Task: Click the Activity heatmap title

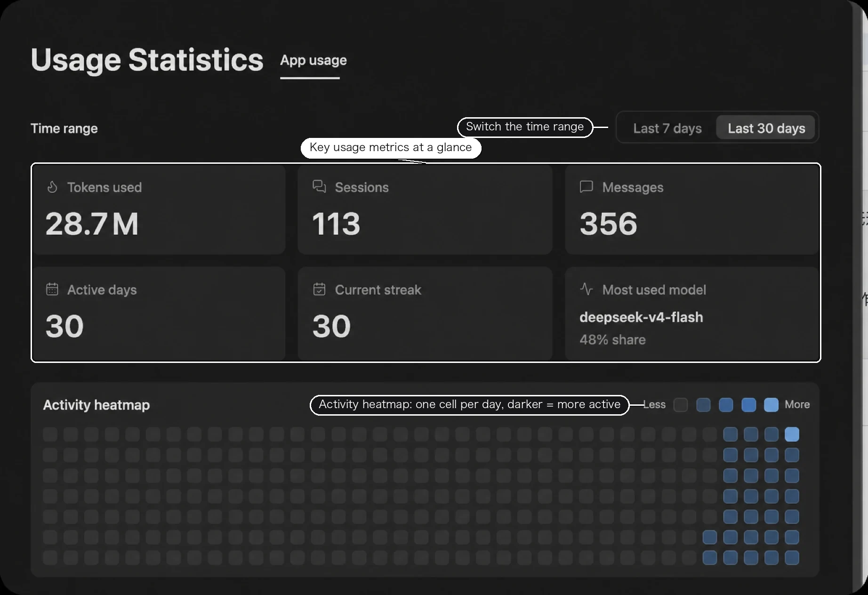Action: click(x=96, y=405)
